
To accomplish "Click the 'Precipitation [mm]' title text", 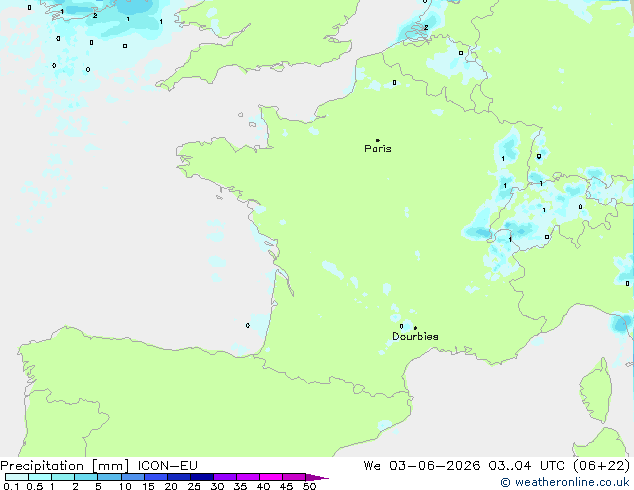I will [x=65, y=466].
